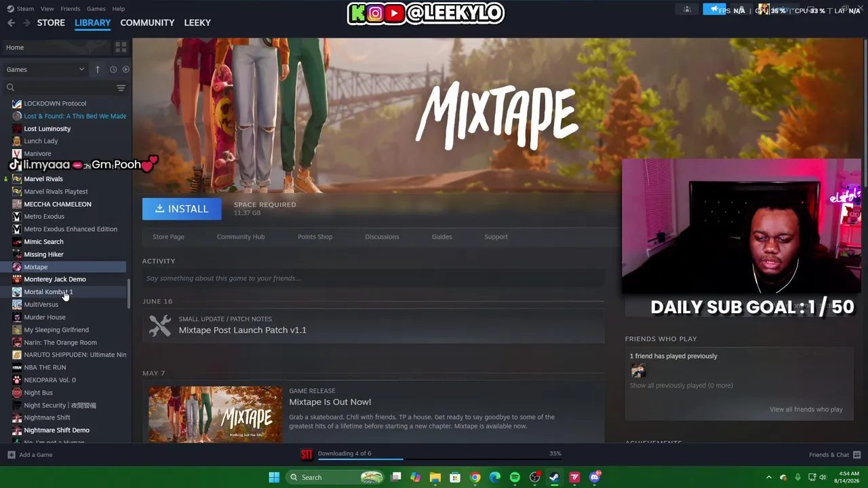
Task: Click the activity status input field
Action: pyautogui.click(x=373, y=278)
